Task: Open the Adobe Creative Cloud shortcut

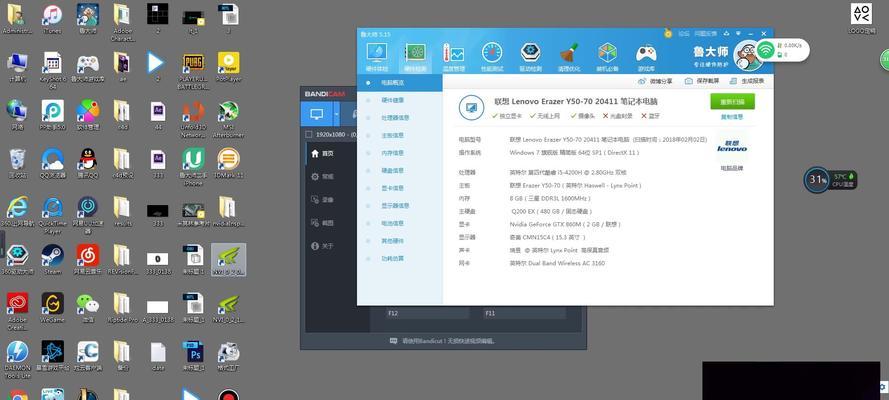Action: (17, 312)
